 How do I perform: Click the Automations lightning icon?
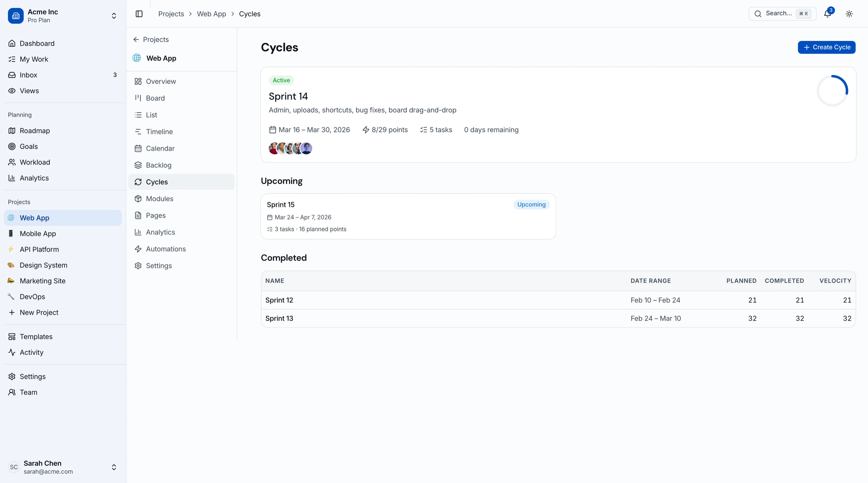click(138, 249)
